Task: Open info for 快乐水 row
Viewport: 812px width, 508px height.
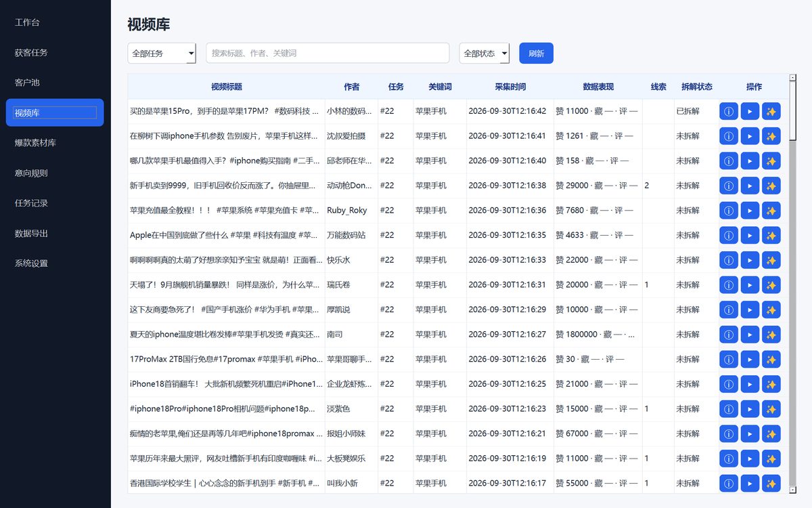Action: pyautogui.click(x=728, y=260)
